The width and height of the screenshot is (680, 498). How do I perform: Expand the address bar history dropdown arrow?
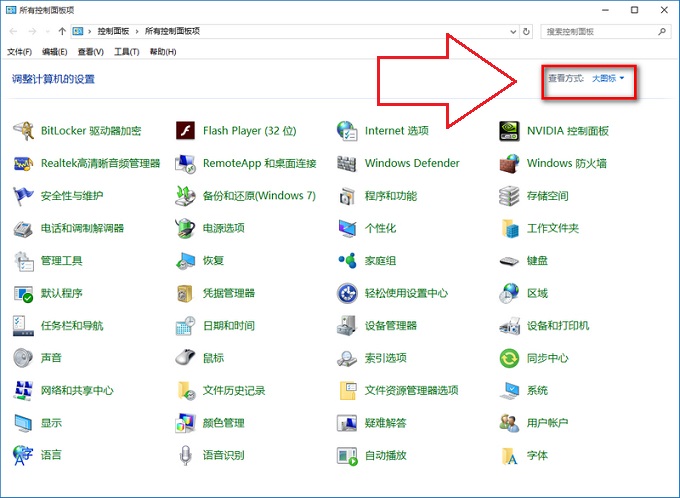coord(513,31)
